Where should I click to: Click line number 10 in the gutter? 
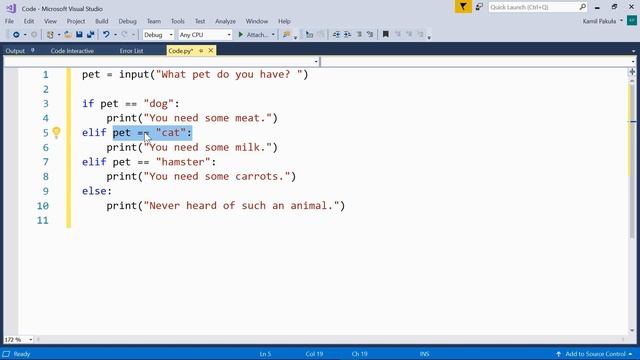(x=43, y=206)
